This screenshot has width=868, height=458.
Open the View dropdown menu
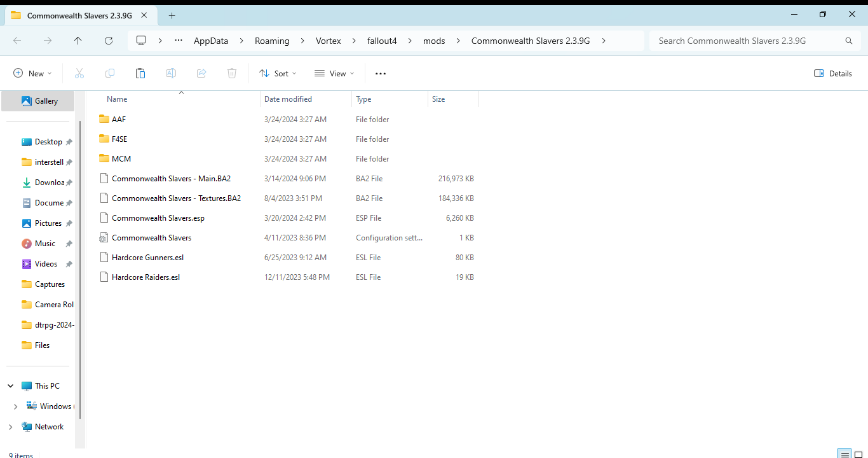tap(334, 74)
